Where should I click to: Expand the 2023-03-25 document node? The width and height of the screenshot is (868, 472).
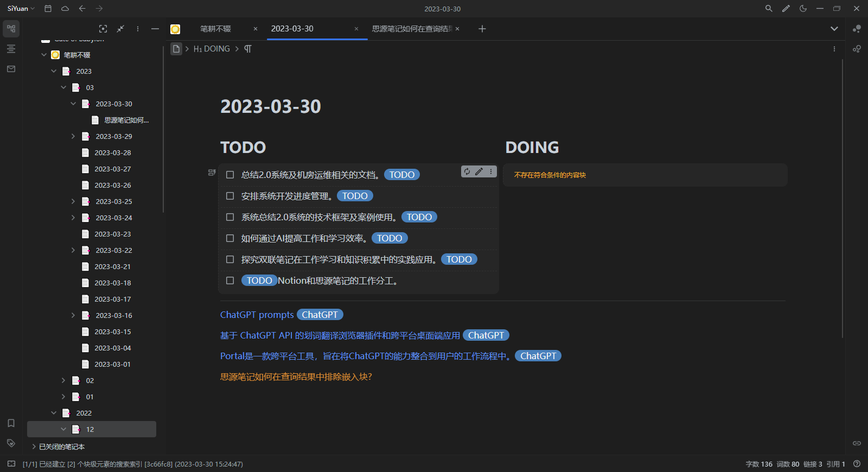73,201
